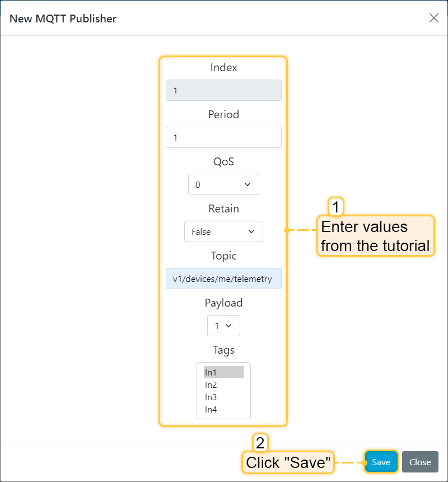Viewport: 448px width, 482px height.
Task: Click the Period input field
Action: point(223,137)
